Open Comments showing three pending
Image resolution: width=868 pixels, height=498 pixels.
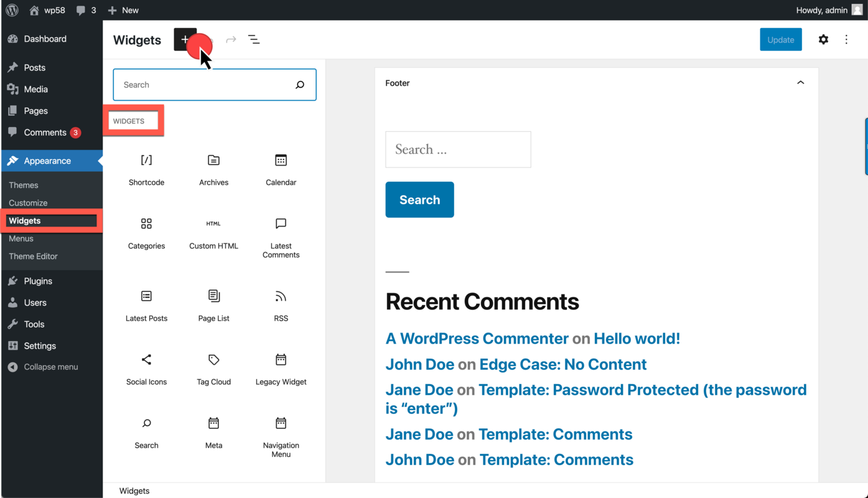point(45,132)
